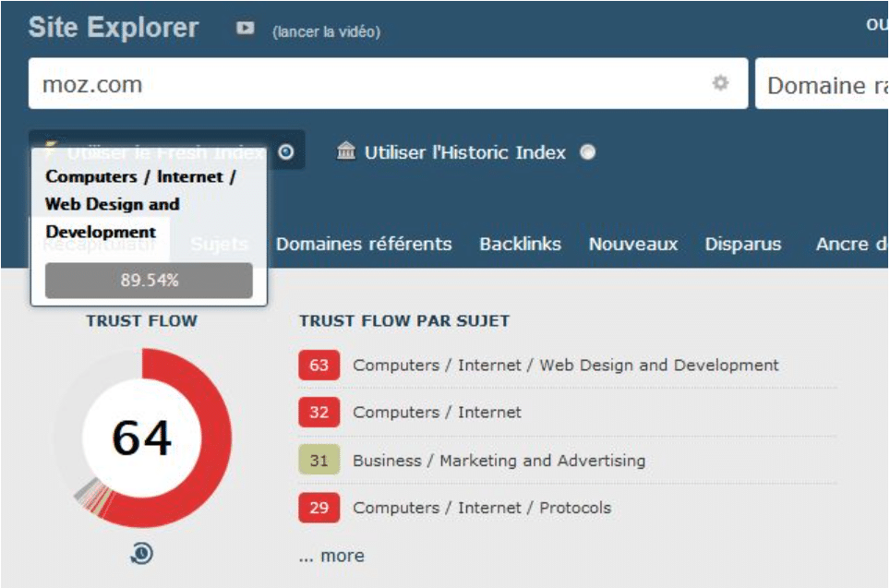Viewport: 890px width, 588px height.
Task: Open the "lancer la vidéo" link
Action: pyautogui.click(x=327, y=31)
